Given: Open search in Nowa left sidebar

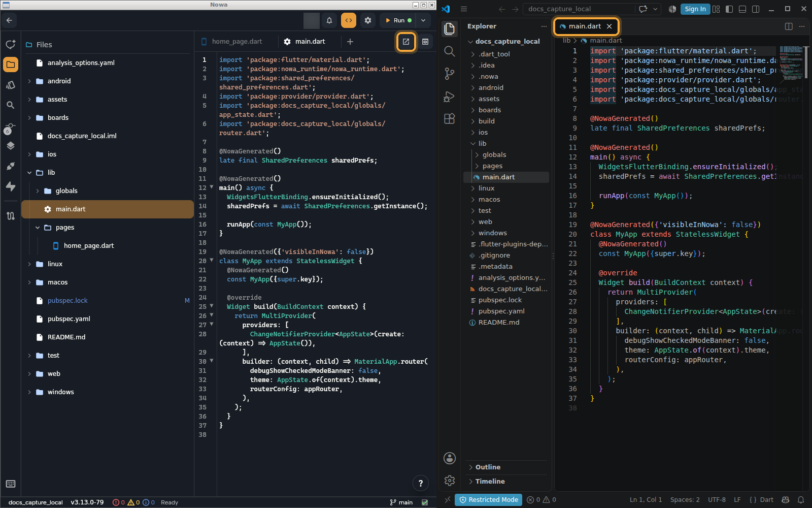Looking at the screenshot, I should coord(11,105).
